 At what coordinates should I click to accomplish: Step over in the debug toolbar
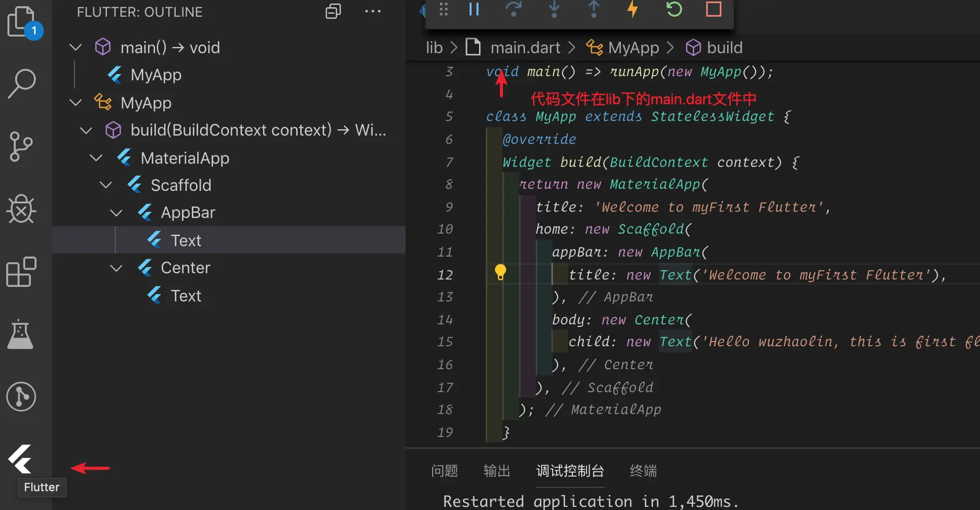tap(513, 9)
